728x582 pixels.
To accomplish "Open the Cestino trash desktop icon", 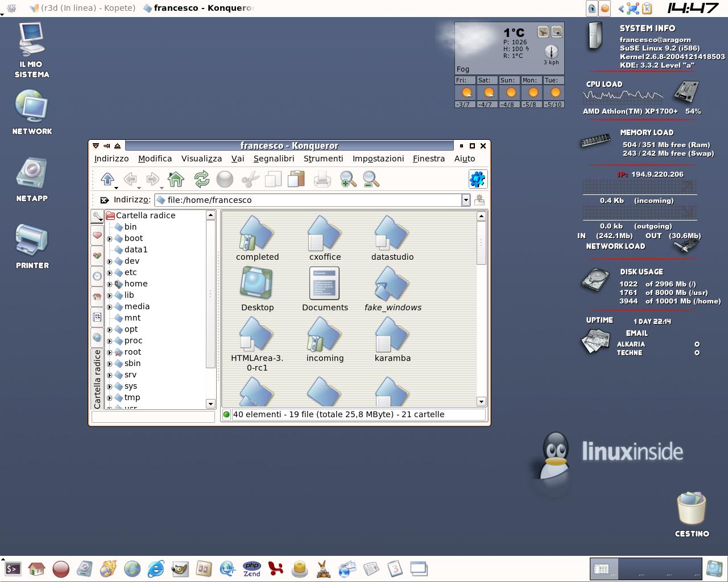I will tap(692, 514).
